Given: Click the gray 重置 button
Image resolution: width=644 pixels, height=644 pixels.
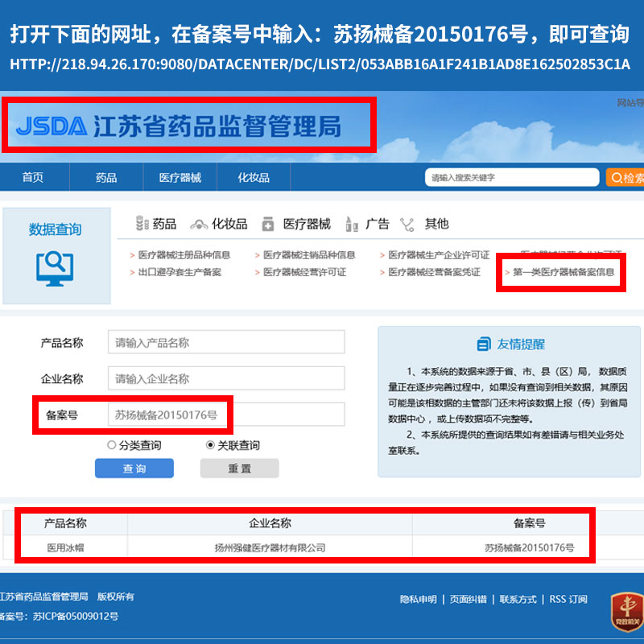Looking at the screenshot, I should 239,469.
